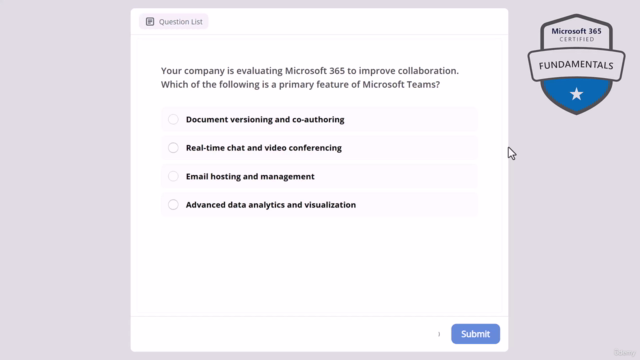640x360 pixels.
Task: Click the question text about Microsoft Teams
Action: (x=309, y=78)
